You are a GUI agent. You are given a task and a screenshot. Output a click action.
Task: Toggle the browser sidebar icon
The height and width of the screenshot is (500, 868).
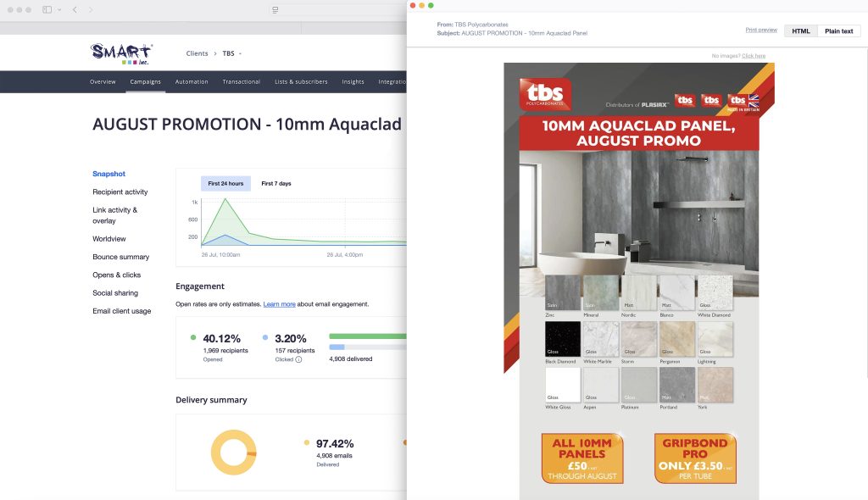pyautogui.click(x=47, y=9)
